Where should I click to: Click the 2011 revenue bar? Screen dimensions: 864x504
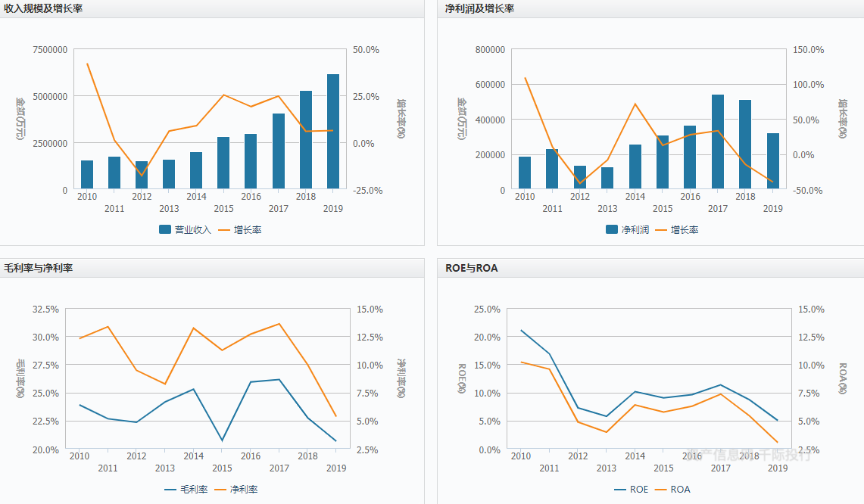coord(114,173)
